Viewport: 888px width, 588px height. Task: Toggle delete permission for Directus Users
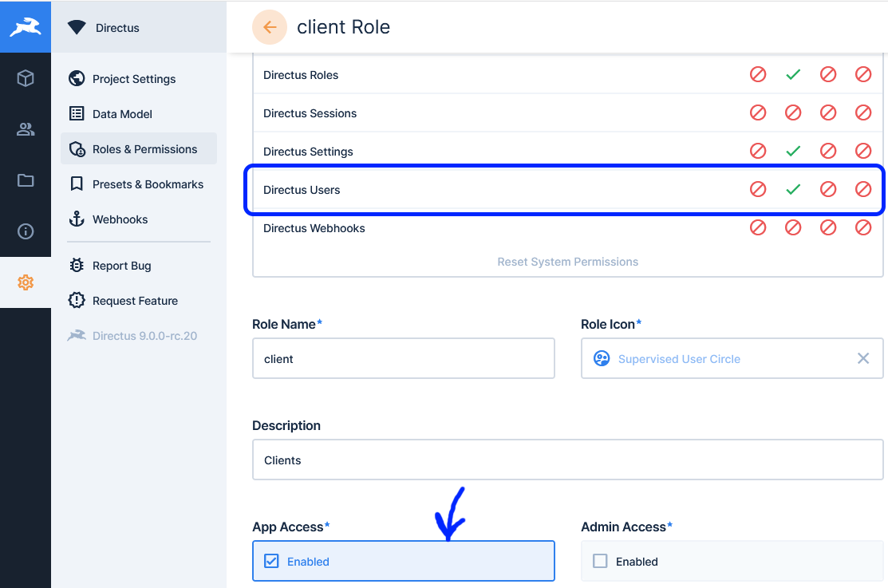pyautogui.click(x=863, y=189)
